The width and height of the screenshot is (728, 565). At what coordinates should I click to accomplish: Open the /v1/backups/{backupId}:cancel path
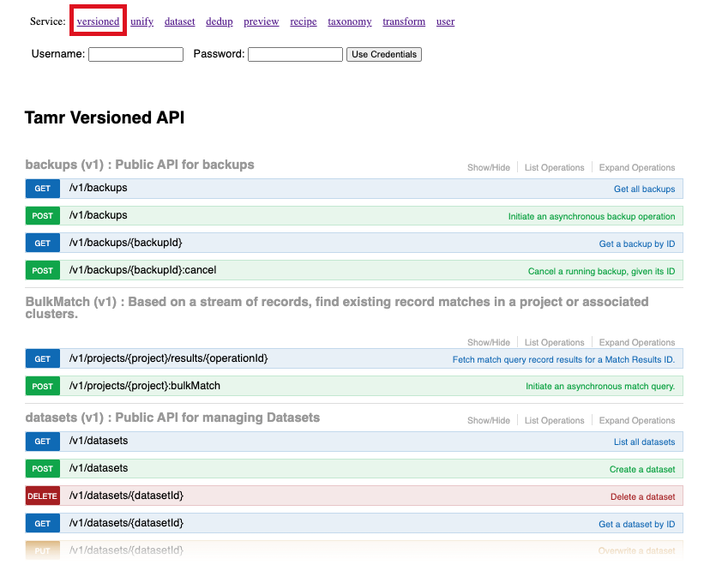142,270
